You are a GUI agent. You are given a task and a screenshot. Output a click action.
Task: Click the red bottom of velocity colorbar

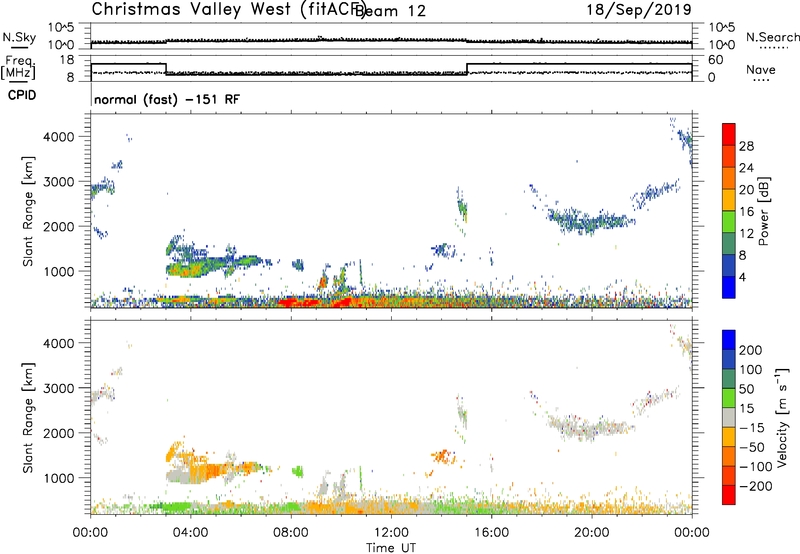point(729,495)
